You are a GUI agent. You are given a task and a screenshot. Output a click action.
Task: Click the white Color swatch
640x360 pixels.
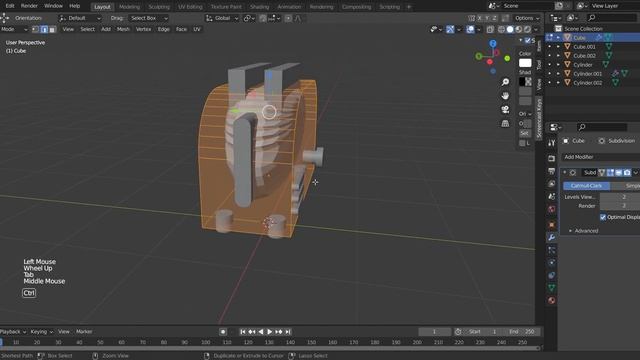pos(525,63)
